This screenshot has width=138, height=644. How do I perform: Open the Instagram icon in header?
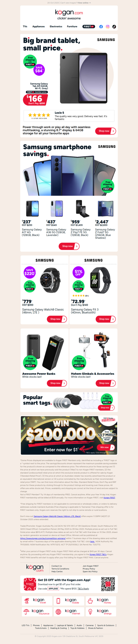pos(108,27)
